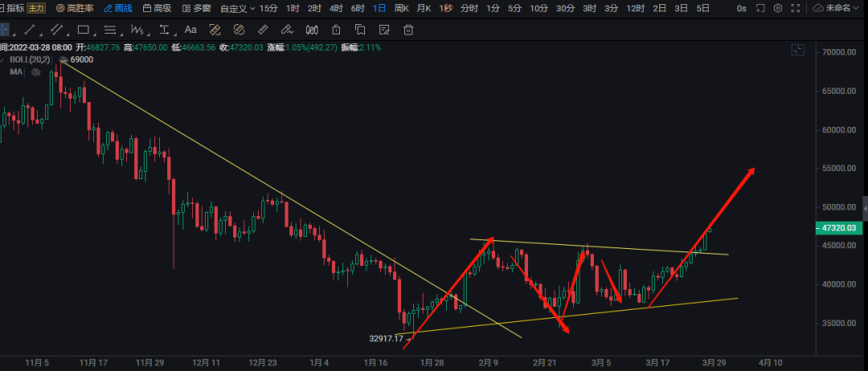Click the right sidebar collapse handle

pyautogui.click(x=866, y=209)
